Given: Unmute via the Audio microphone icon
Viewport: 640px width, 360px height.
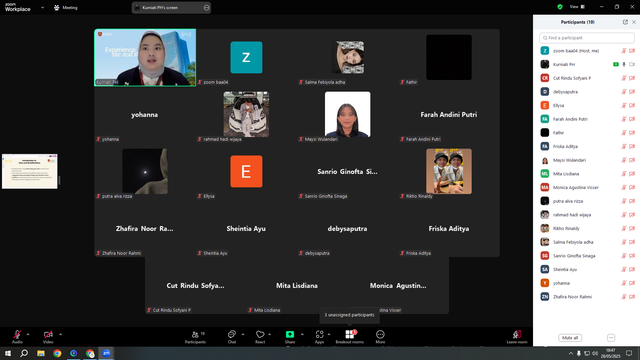Looking at the screenshot, I should click(x=17, y=334).
